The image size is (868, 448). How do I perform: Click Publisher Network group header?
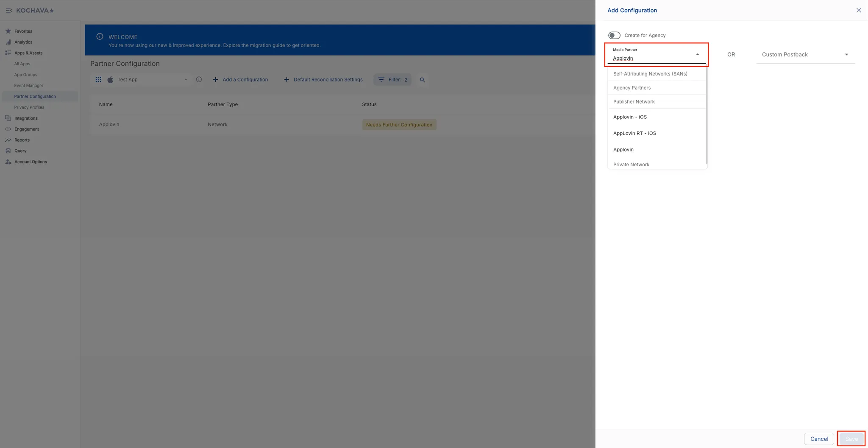tap(657, 102)
